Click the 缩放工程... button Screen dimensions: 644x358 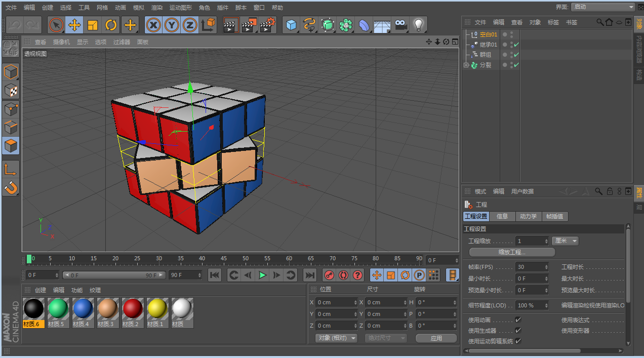click(512, 252)
